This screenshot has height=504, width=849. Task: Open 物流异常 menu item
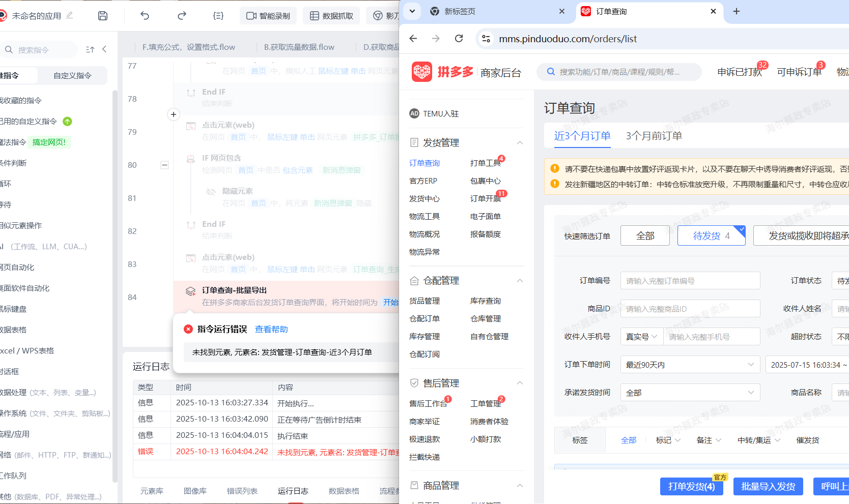point(425,252)
